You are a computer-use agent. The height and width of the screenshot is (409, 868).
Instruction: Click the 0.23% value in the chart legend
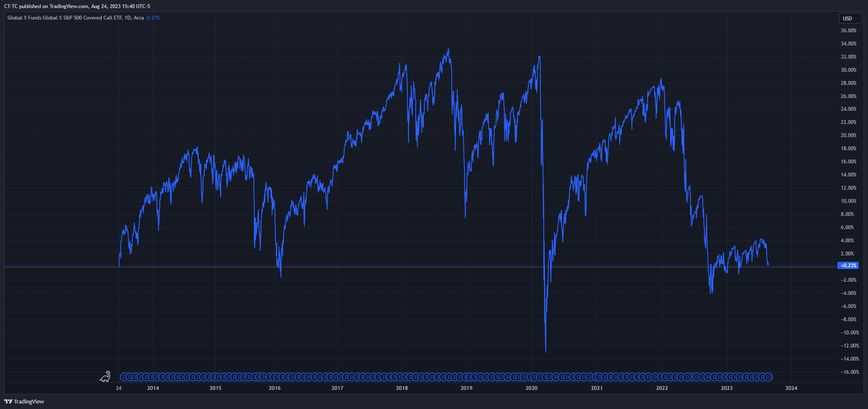click(x=153, y=18)
